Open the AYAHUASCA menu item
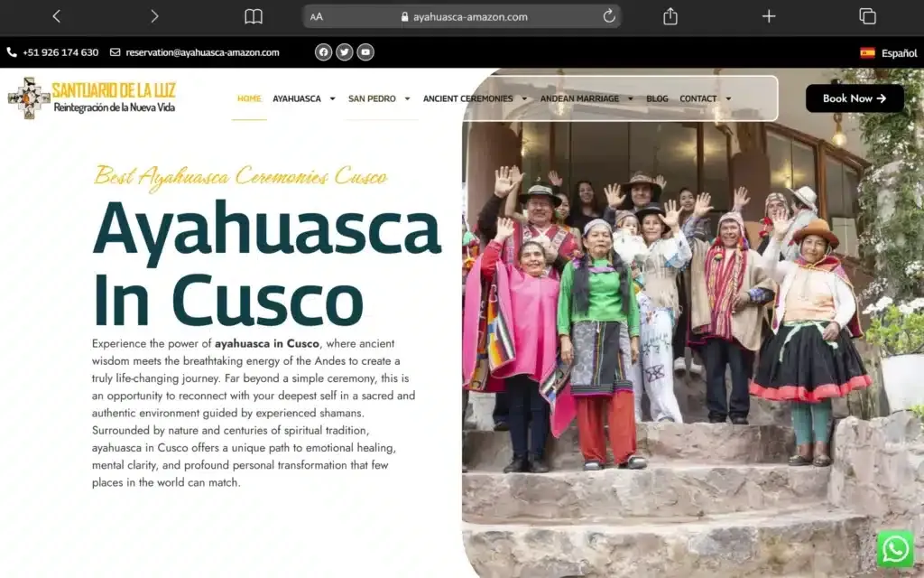924x578 pixels. (x=296, y=98)
